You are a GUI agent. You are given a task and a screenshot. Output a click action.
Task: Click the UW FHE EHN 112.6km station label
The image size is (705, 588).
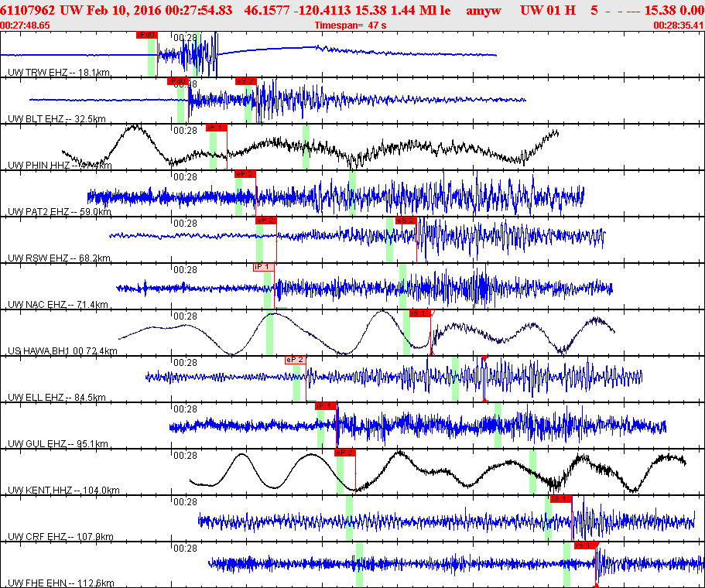[61, 583]
